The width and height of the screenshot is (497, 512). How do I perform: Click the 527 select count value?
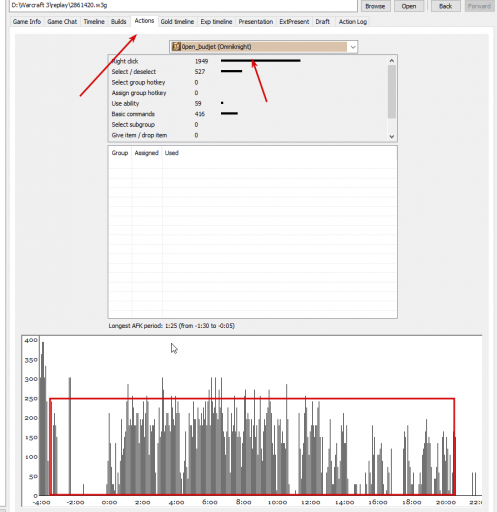tap(200, 72)
